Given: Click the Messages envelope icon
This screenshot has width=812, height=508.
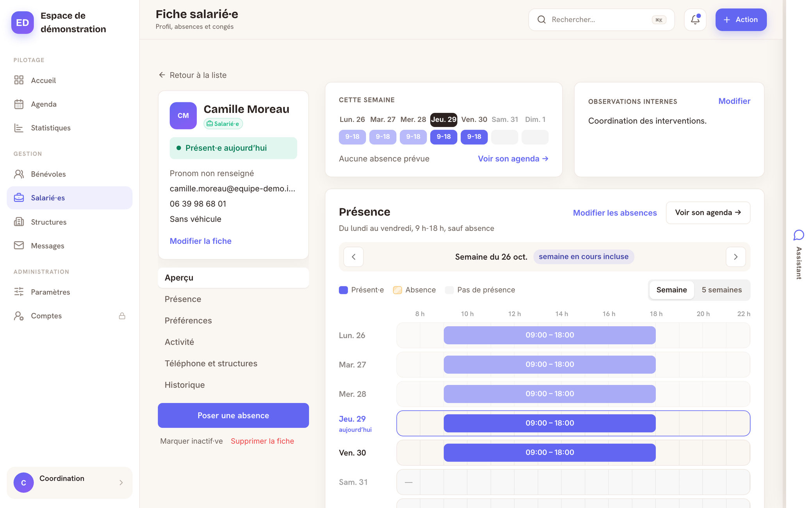Looking at the screenshot, I should [x=19, y=245].
